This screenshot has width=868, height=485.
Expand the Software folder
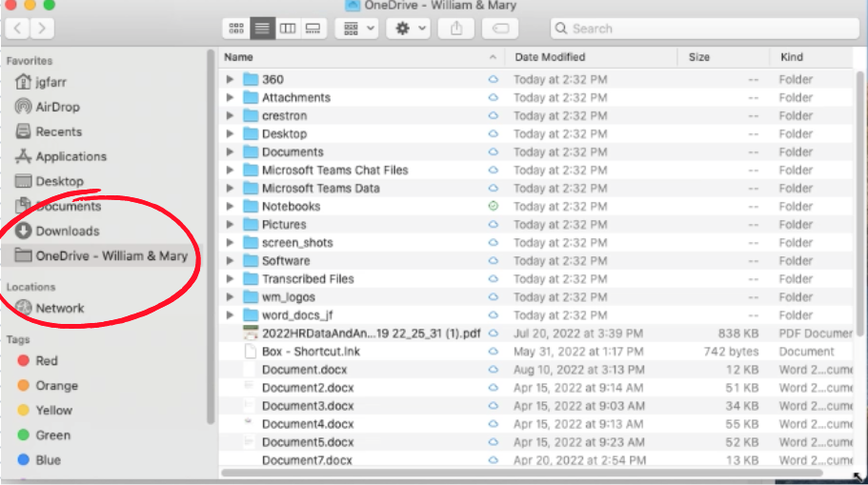[x=230, y=261]
